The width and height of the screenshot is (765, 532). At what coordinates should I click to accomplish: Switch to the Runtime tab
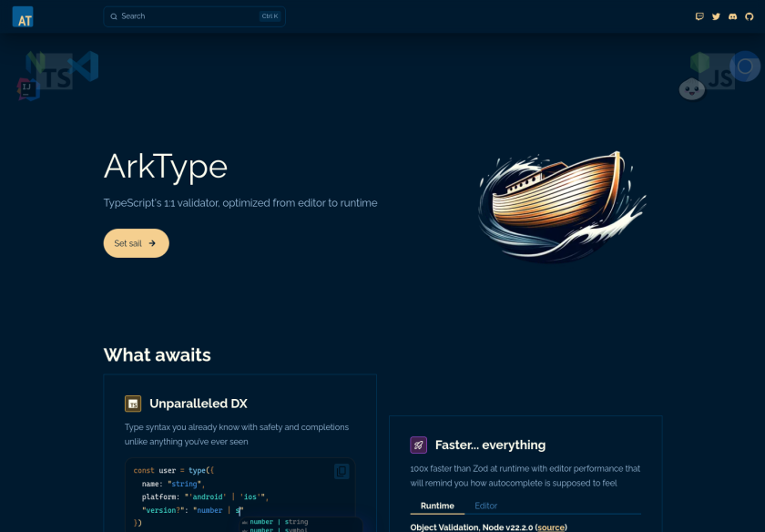tap(437, 506)
